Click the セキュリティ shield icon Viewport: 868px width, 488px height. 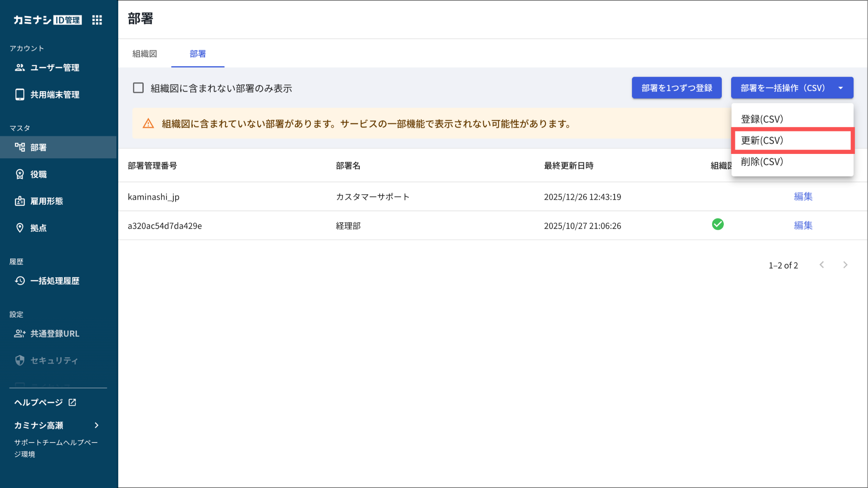point(19,360)
